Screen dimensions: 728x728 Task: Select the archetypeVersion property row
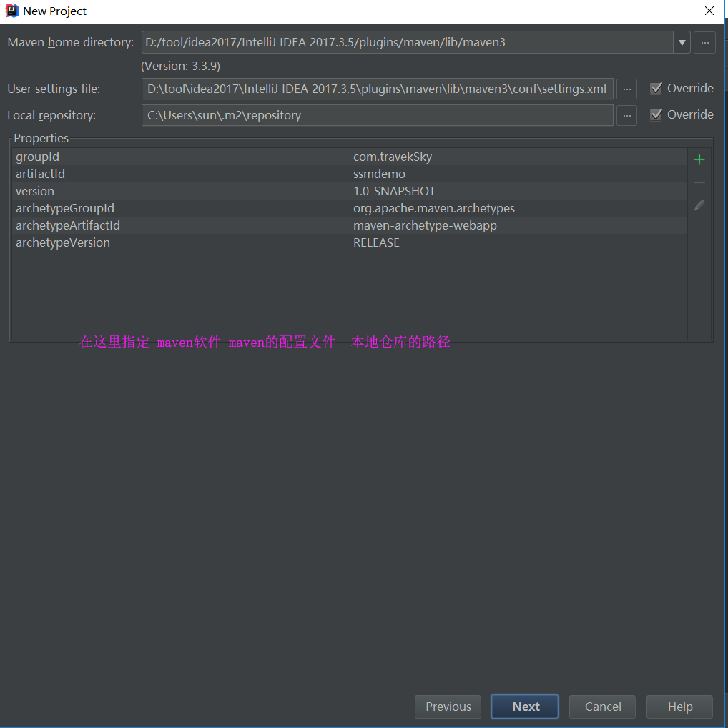(350, 243)
